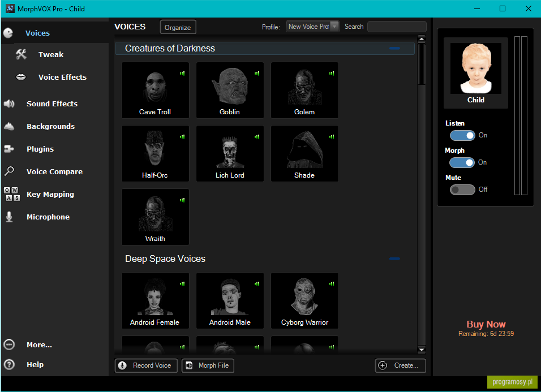Click the plus icon on Create button

point(383,365)
